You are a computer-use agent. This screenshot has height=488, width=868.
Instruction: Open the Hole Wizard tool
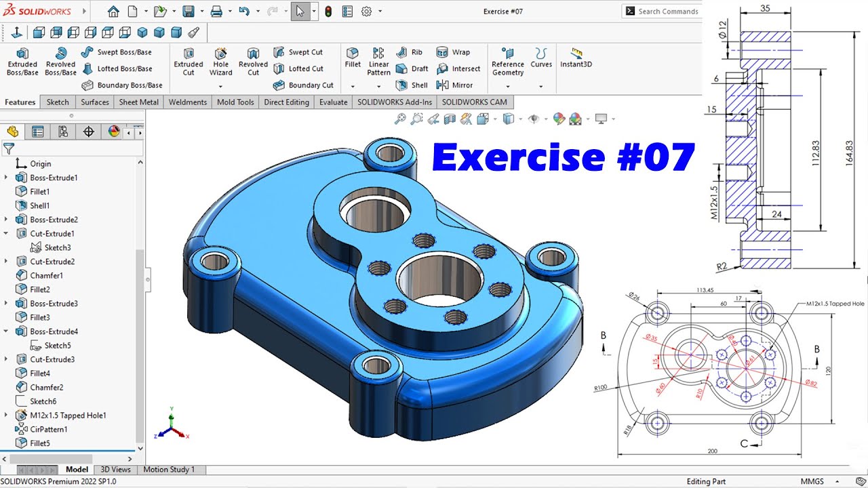(x=221, y=62)
